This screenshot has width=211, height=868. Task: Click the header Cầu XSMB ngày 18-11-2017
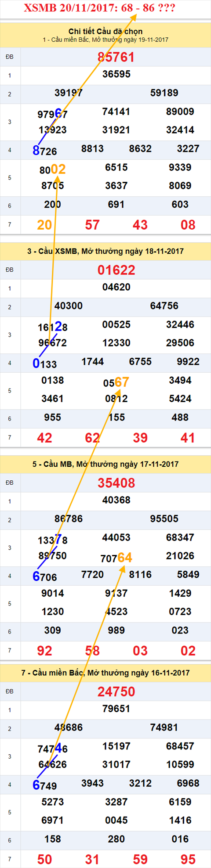pos(105,251)
